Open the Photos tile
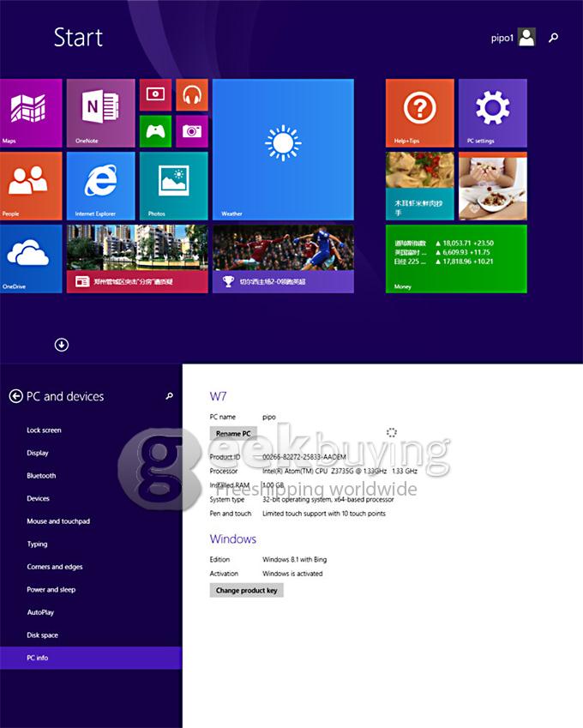This screenshot has height=728, width=583. point(173,186)
